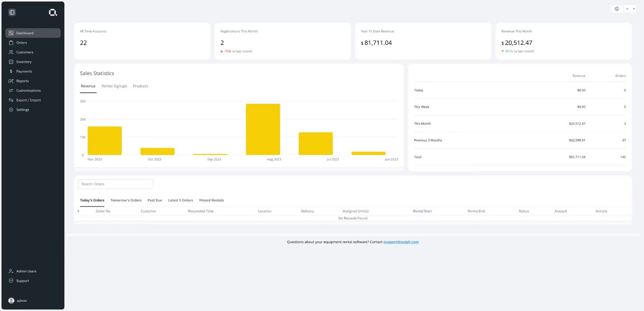The height and width of the screenshot is (311, 644).
Task: Click the 'Order No' column header
Action: [103, 211]
